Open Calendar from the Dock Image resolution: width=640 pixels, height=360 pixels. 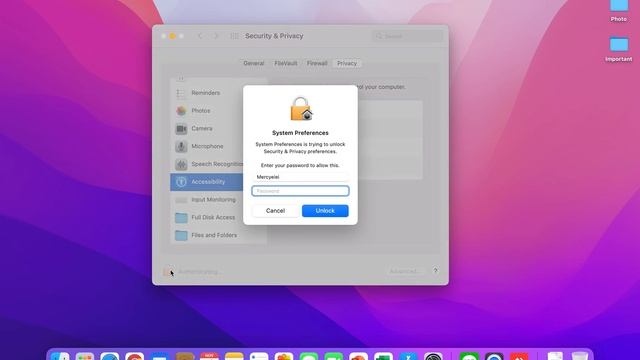pyautogui.click(x=209, y=356)
